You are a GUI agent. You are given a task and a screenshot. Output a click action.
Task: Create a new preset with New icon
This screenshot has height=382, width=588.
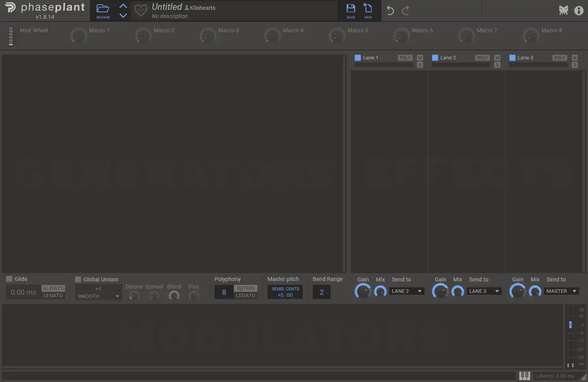pyautogui.click(x=368, y=9)
